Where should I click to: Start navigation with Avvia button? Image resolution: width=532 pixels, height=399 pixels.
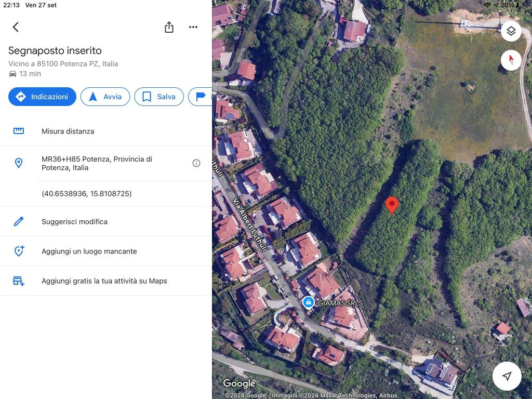[x=105, y=97]
